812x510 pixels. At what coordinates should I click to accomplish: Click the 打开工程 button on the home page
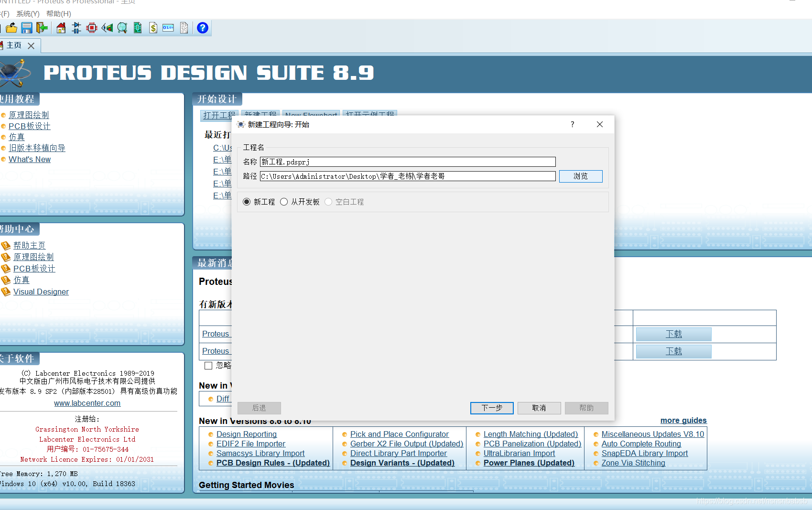point(219,115)
